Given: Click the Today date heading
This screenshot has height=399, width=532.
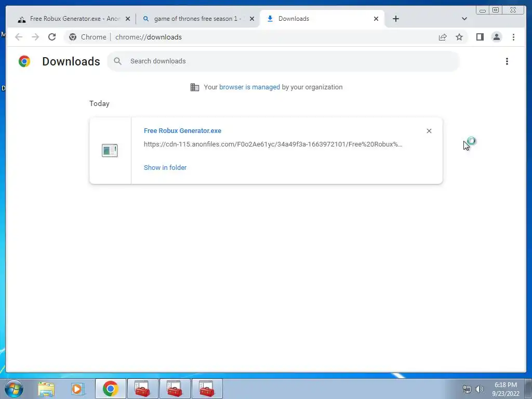Looking at the screenshot, I should pos(99,103).
